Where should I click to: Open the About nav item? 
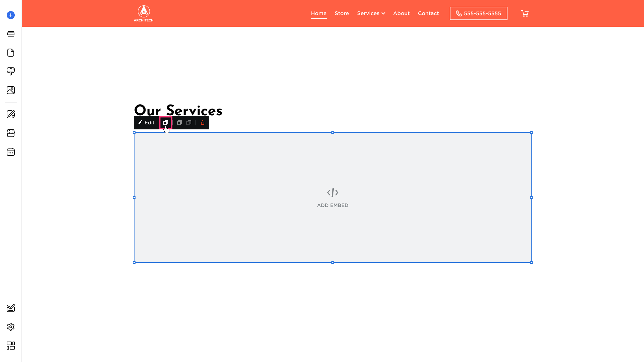click(401, 13)
